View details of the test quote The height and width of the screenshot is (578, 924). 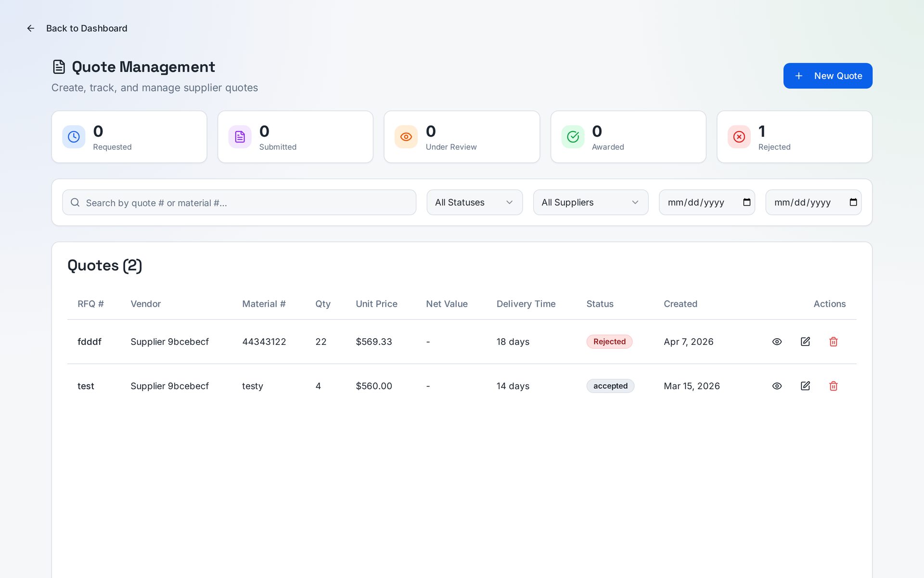[x=777, y=386]
